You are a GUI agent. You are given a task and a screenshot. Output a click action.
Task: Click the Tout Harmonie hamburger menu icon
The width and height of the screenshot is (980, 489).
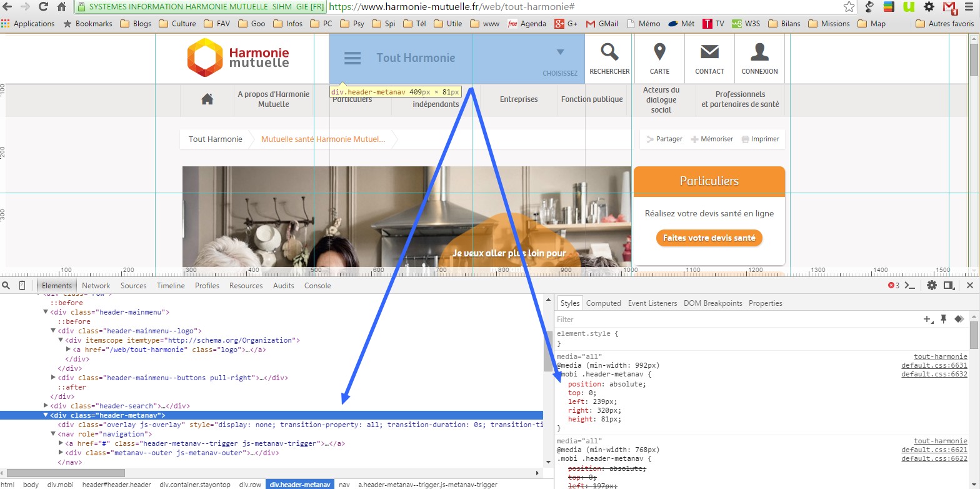coord(352,58)
